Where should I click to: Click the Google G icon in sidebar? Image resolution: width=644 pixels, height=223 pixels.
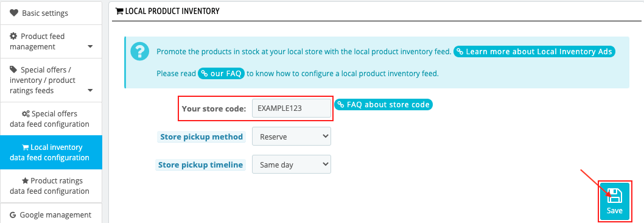13,214
